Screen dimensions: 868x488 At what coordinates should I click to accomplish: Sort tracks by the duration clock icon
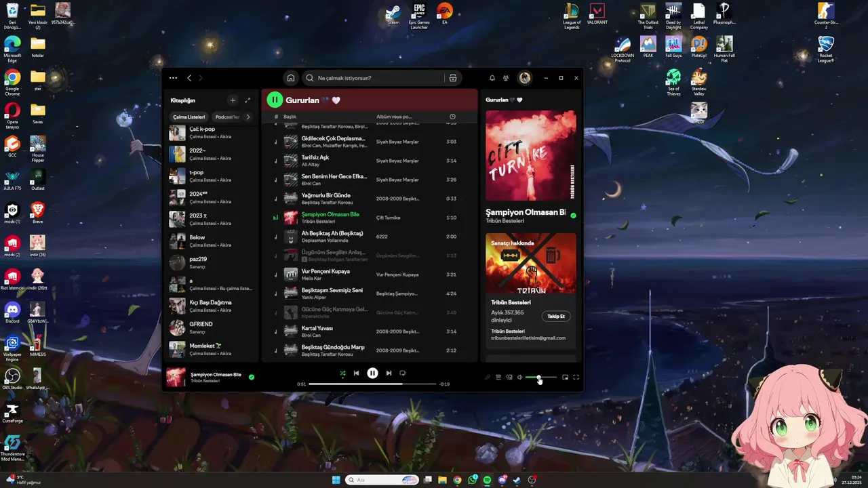point(452,117)
